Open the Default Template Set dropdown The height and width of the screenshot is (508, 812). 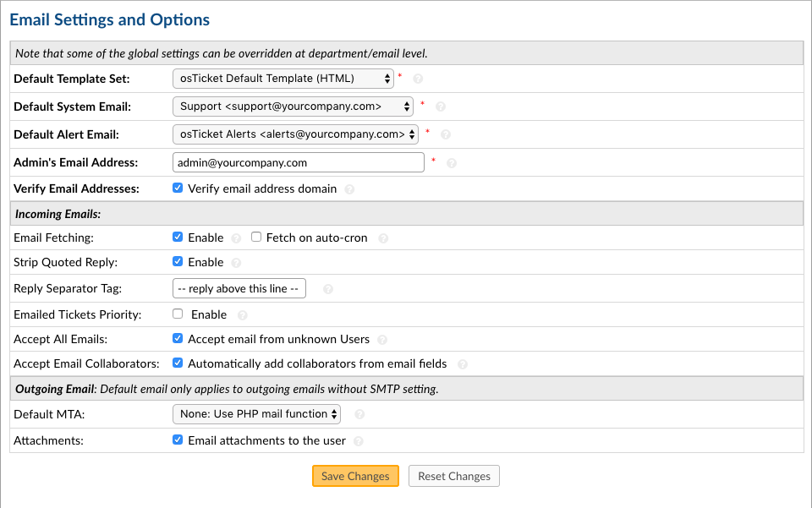pyautogui.click(x=283, y=78)
